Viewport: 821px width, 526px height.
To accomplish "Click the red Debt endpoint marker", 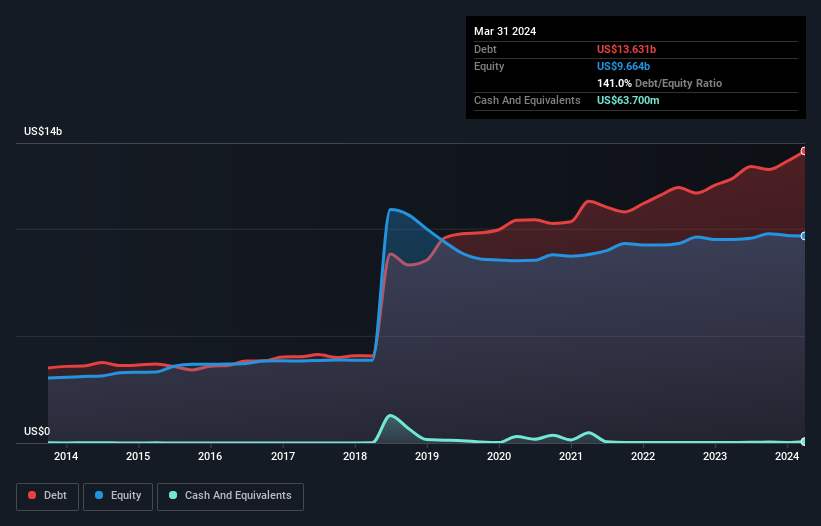I will [x=804, y=151].
